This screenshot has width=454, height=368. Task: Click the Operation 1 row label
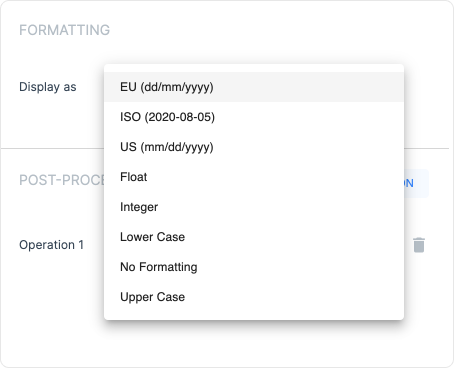pos(51,245)
